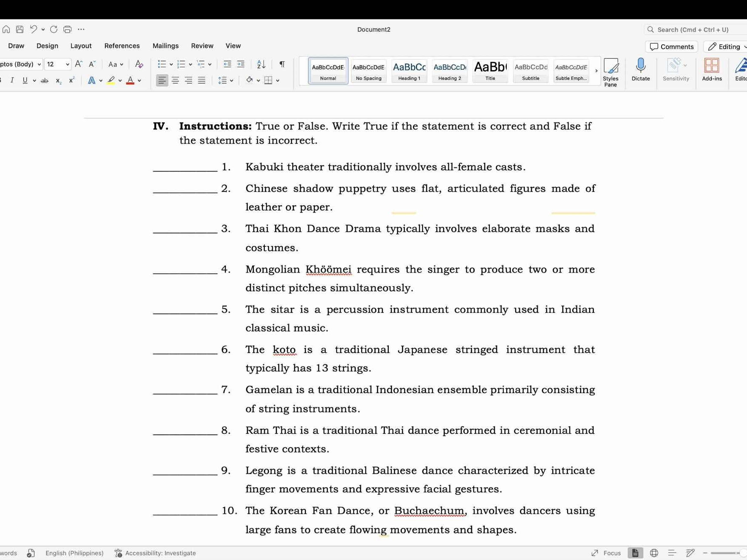Click the Text Highlight Color icon
This screenshot has width=747, height=560.
(110, 80)
